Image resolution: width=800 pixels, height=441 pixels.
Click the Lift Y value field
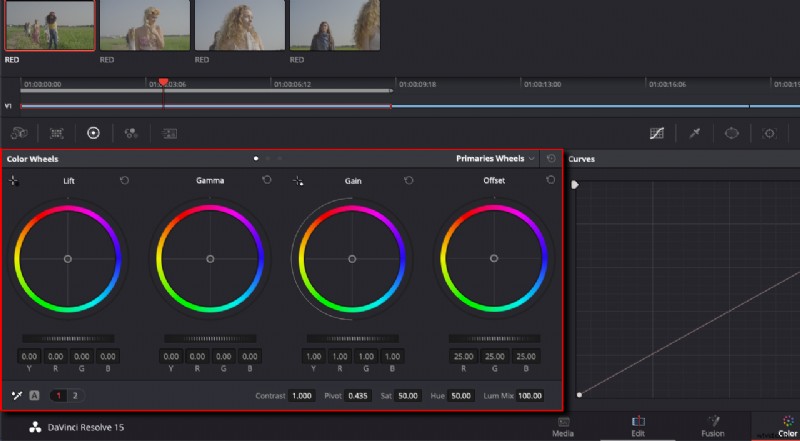[x=30, y=356]
